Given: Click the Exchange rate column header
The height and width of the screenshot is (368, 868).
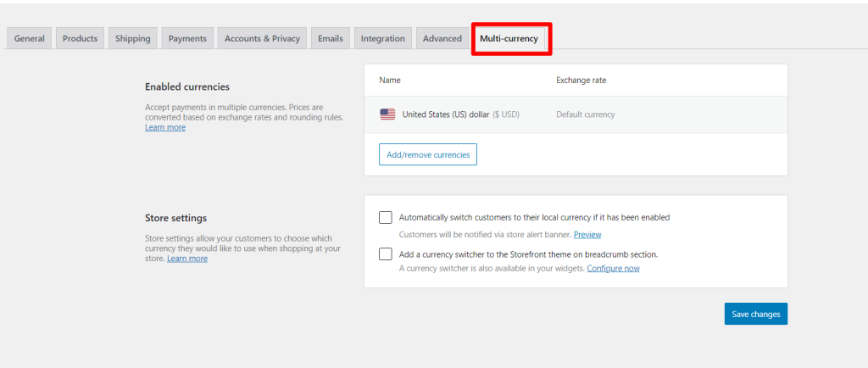Looking at the screenshot, I should (581, 81).
